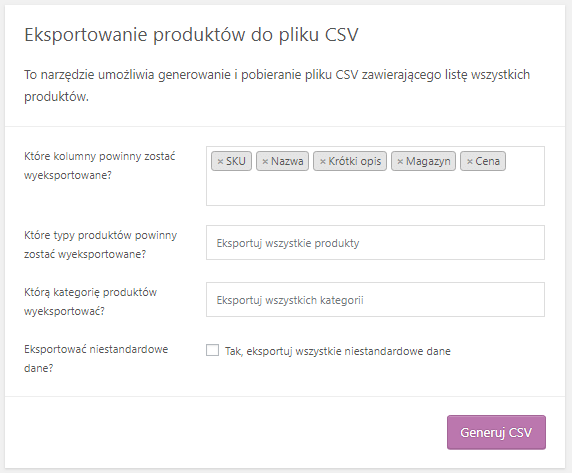Click 'Którą kategorię produktów wyeksportować?' label
The image size is (572, 473).
click(90, 302)
